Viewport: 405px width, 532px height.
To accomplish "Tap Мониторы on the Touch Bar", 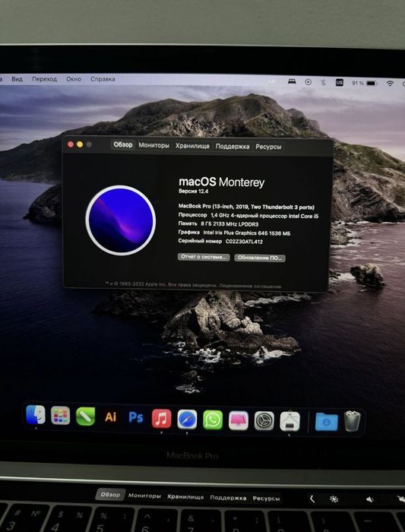I will pyautogui.click(x=144, y=496).
